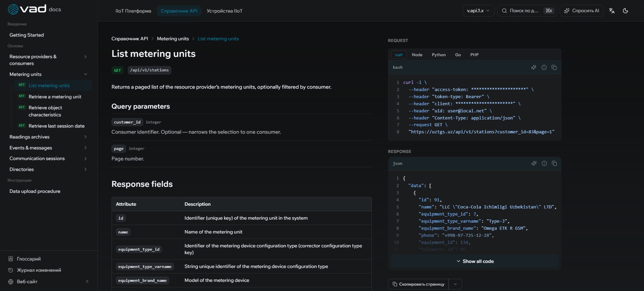Viewport: 644px width, 291px height.
Task: Click the Спросить AI button
Action: [x=581, y=11]
